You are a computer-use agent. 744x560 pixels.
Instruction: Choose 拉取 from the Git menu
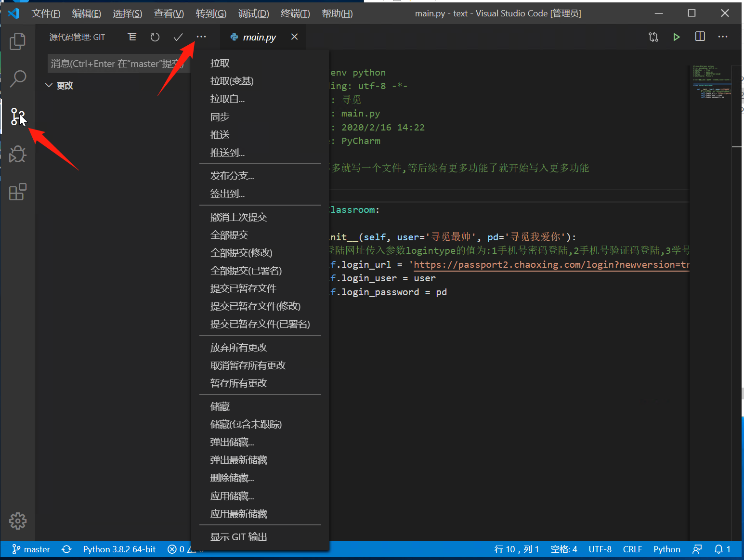click(260, 63)
